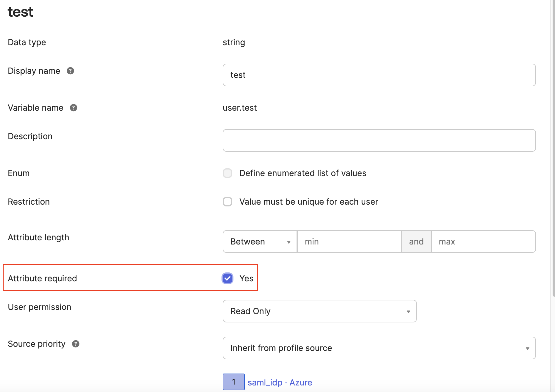Viewport: 555px width, 392px height.
Task: Open the Display name help tooltip
Action: pos(70,71)
